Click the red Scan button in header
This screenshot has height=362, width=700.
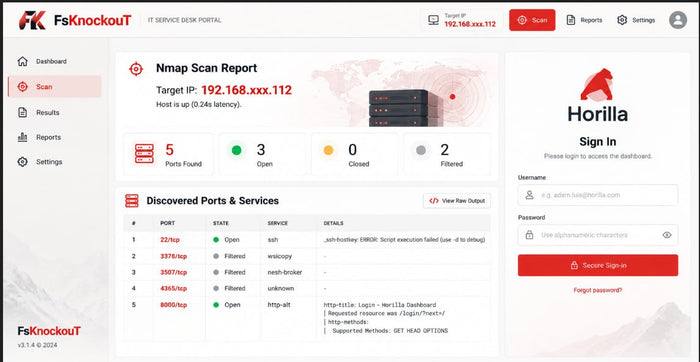coord(532,20)
